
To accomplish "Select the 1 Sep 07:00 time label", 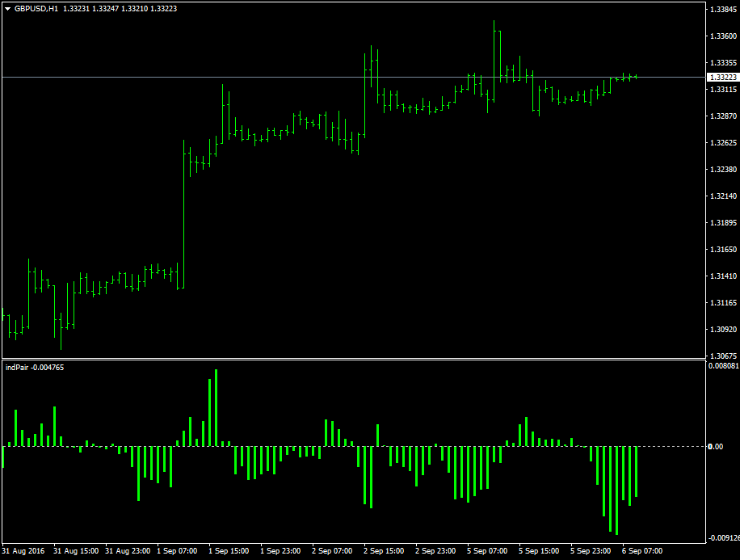I will pyautogui.click(x=177, y=551).
